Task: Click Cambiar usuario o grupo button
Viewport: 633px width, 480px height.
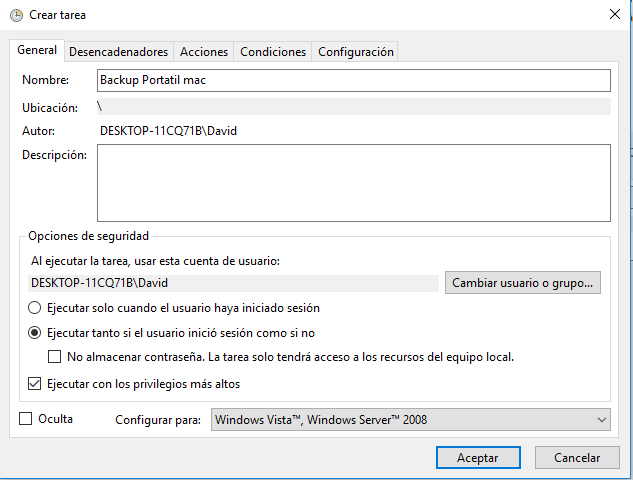Action: pyautogui.click(x=523, y=283)
